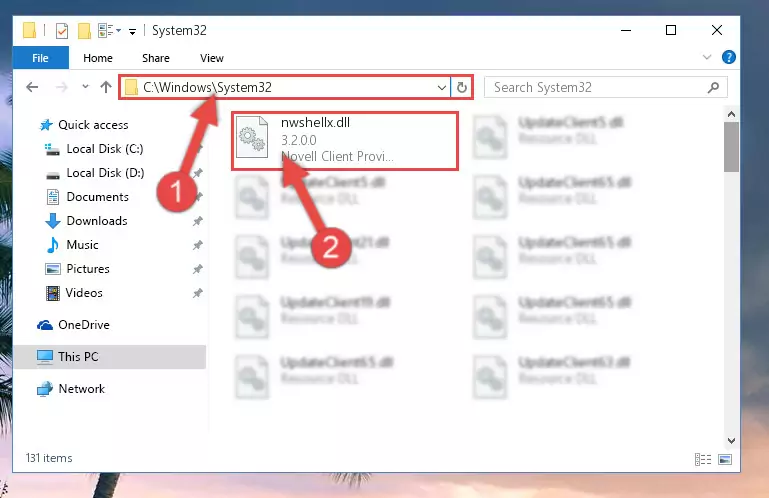
Task: Open the Help question mark icon
Action: (x=728, y=57)
